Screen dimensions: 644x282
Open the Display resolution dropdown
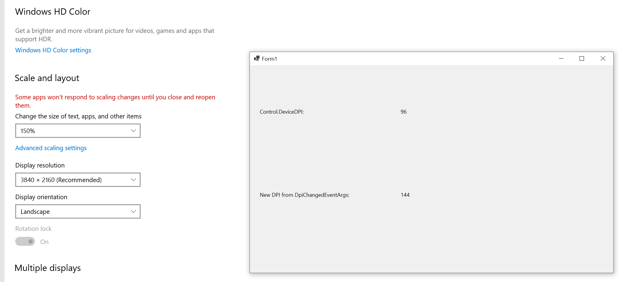78,180
